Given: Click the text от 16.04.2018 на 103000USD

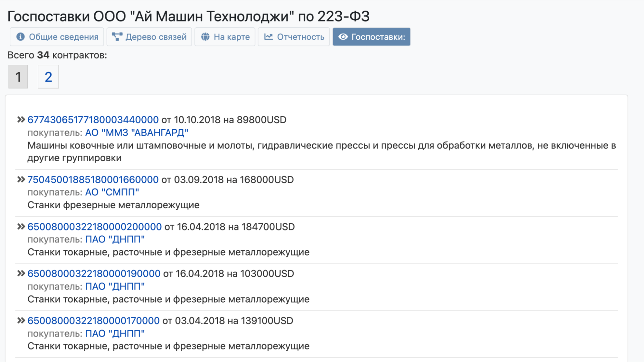Looking at the screenshot, I should tap(229, 274).
